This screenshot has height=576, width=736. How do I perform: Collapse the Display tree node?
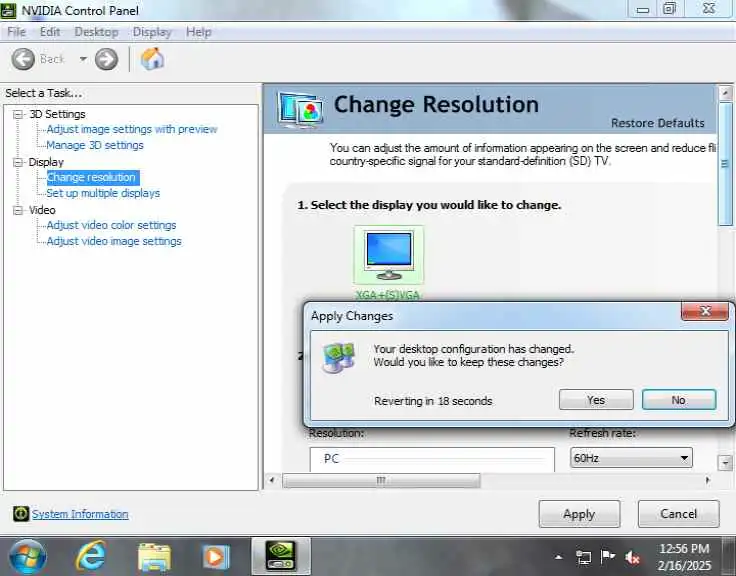[x=18, y=162]
